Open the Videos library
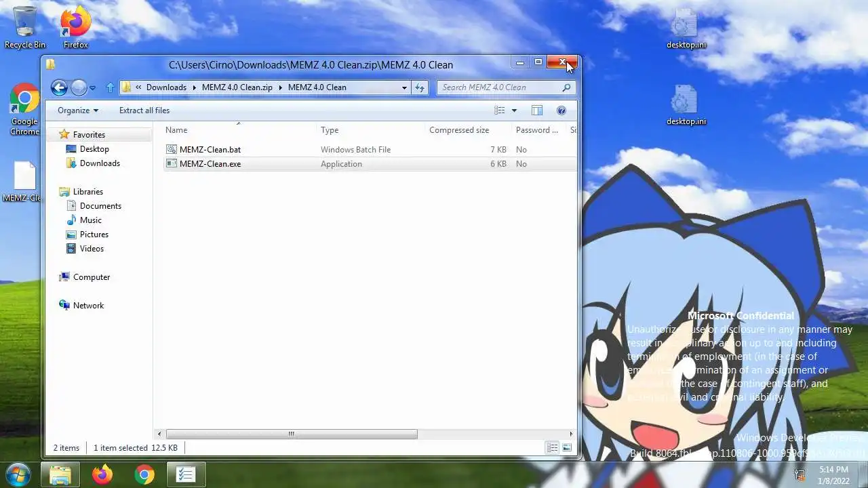 92,249
